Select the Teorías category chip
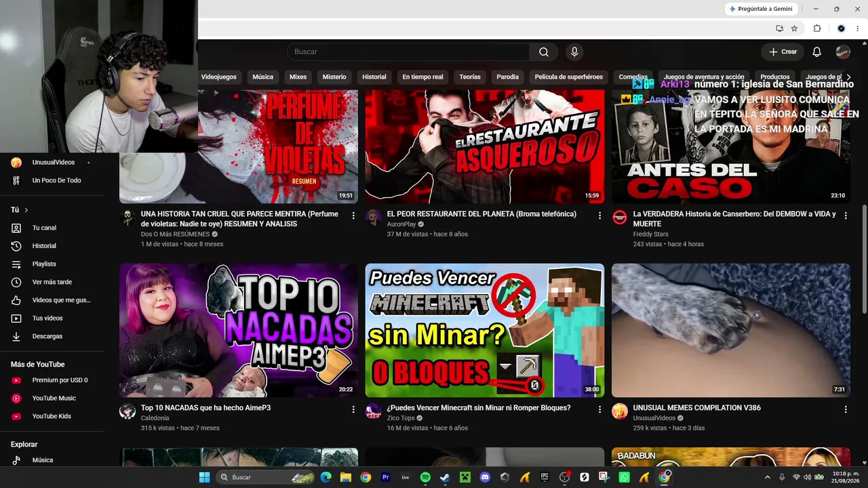Image resolution: width=868 pixels, height=488 pixels. pyautogui.click(x=470, y=77)
